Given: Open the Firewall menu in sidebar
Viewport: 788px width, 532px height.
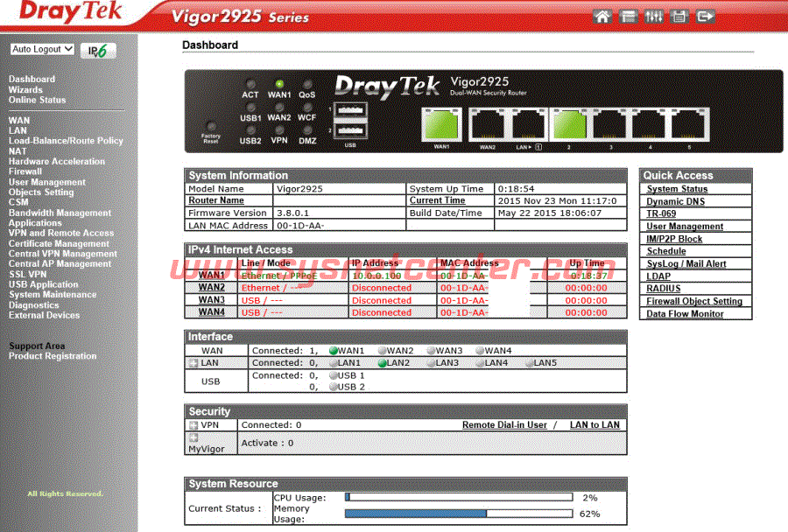Looking at the screenshot, I should 25,172.
